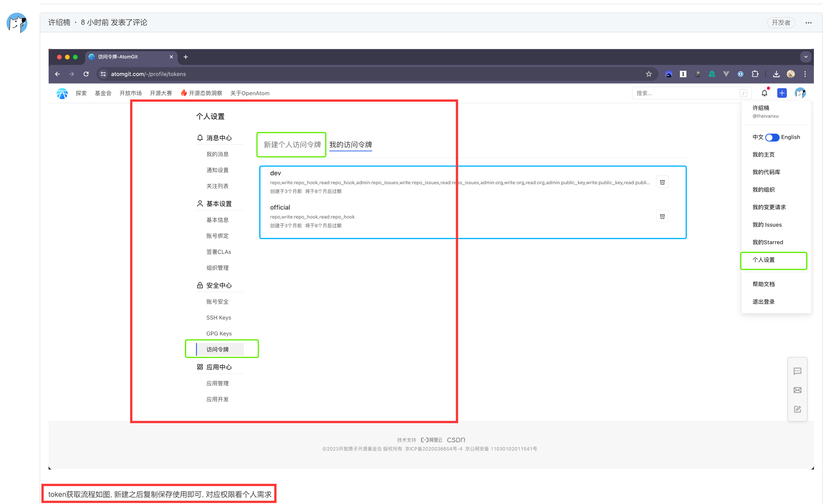Open the tab search chevron dropdown
Screen dimensions: 824x504
pyautogui.click(x=806, y=56)
